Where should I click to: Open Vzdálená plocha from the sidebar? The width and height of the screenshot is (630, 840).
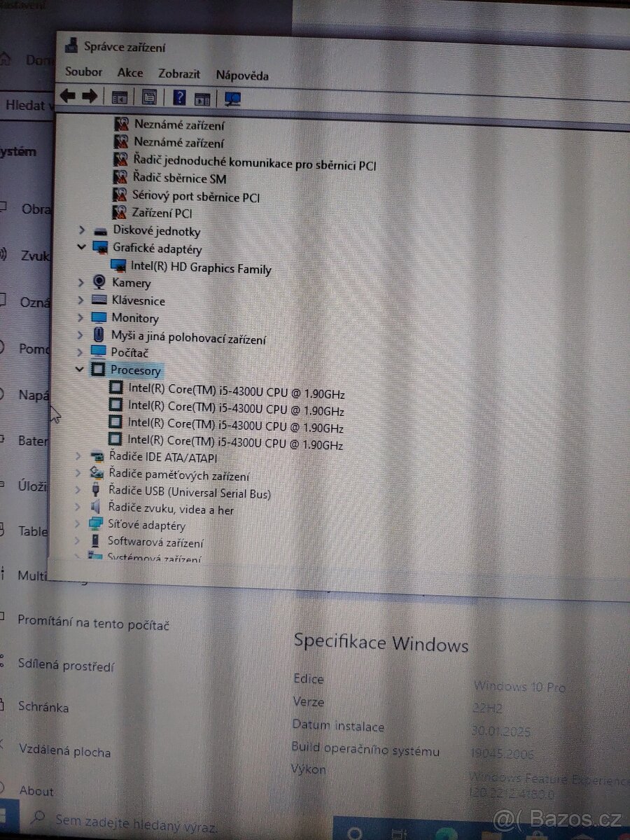click(x=66, y=752)
